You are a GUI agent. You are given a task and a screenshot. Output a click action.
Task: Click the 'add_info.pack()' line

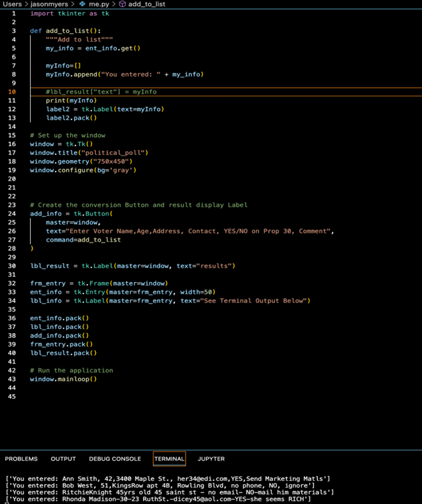point(59,335)
